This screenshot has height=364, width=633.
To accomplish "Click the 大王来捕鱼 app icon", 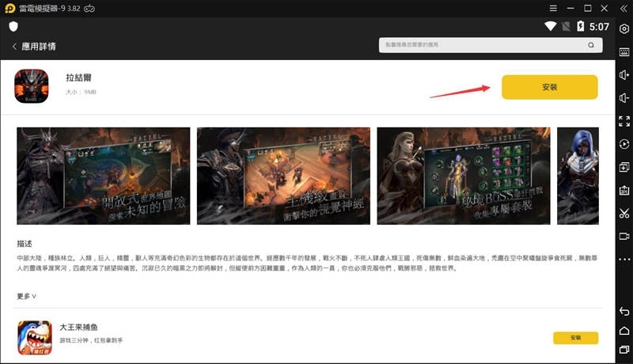I will pyautogui.click(x=35, y=338).
